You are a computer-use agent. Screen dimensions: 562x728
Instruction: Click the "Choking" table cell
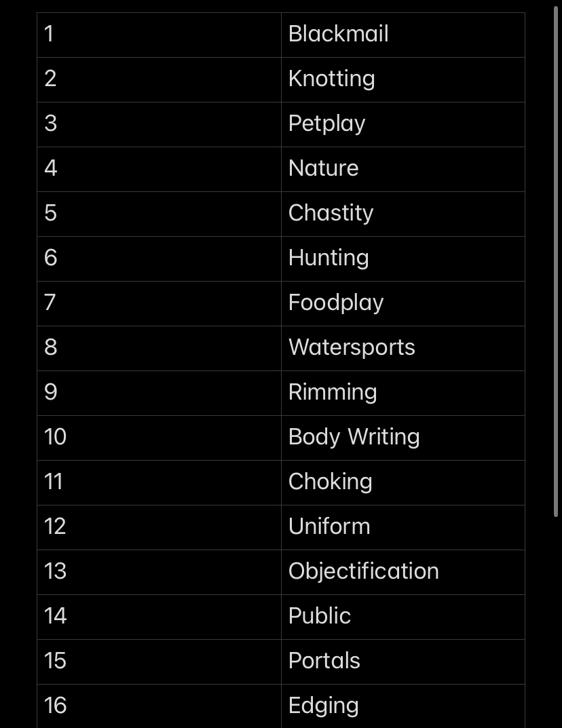(330, 482)
